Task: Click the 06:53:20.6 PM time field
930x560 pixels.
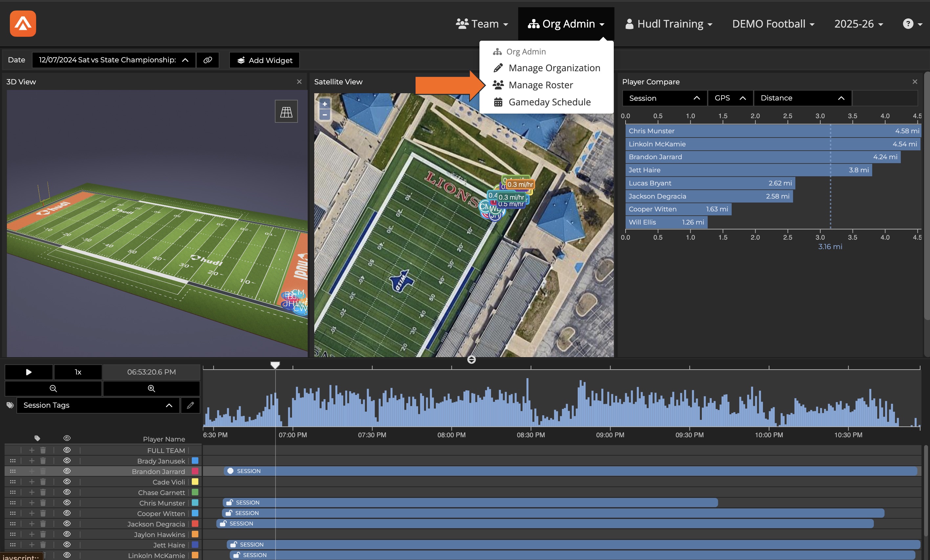Action: pyautogui.click(x=151, y=372)
